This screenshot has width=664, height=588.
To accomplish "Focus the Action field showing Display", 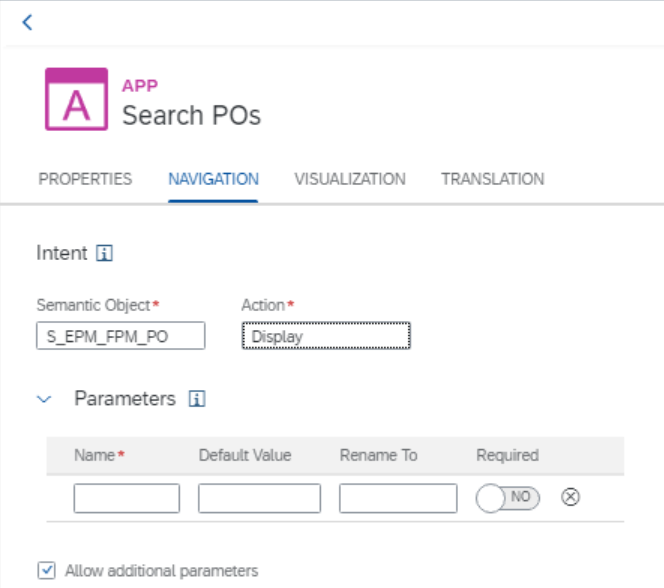I will 326,336.
